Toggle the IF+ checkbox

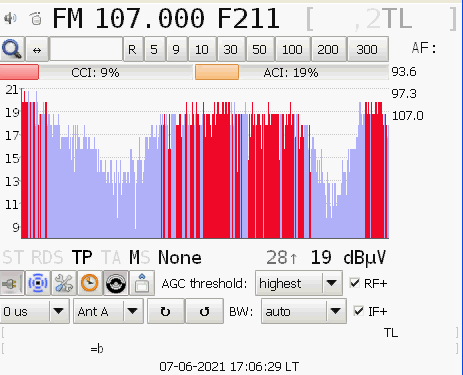coord(359,311)
